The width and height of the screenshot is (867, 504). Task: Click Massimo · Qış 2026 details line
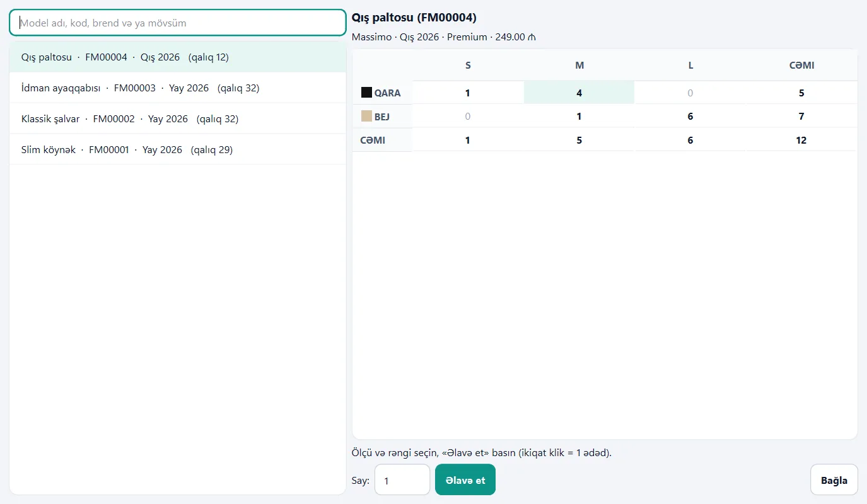(x=444, y=37)
